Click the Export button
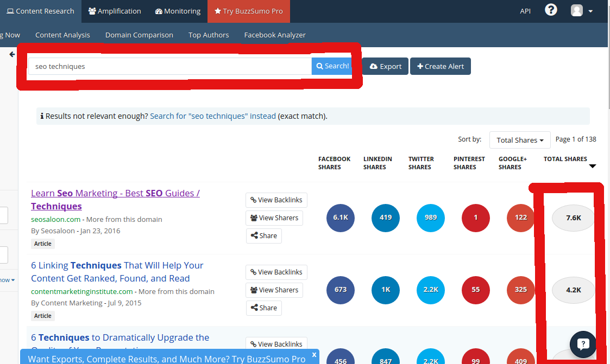 pos(385,66)
